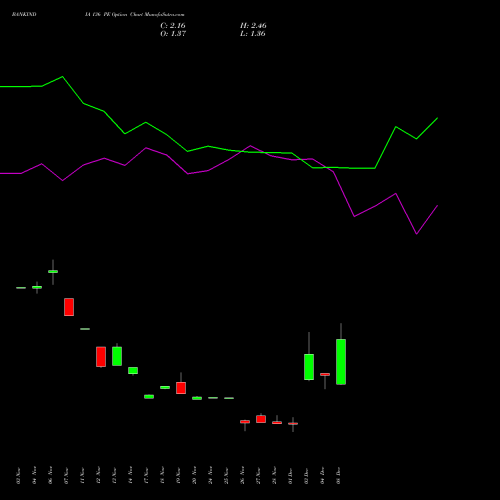Click the green indicator line's final point

[437, 118]
